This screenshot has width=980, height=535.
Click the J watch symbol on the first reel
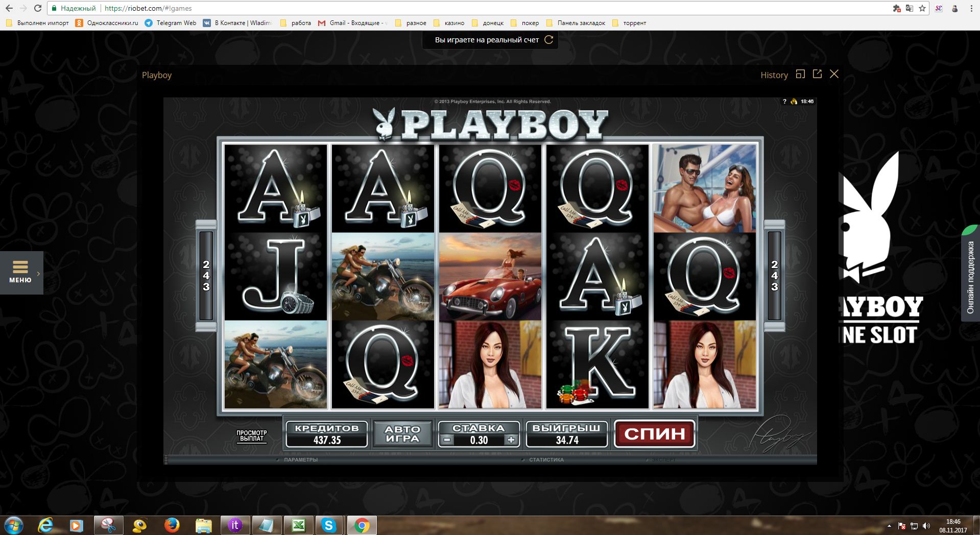[x=276, y=276]
